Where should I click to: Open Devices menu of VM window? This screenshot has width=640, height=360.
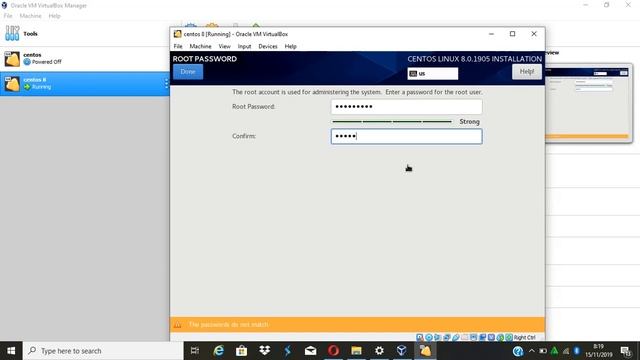(x=268, y=47)
